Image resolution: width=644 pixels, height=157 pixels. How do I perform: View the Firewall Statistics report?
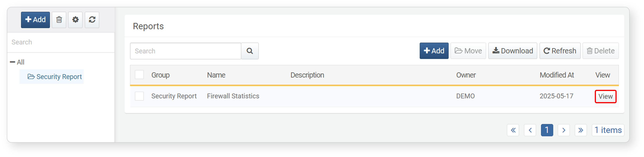coord(606,96)
